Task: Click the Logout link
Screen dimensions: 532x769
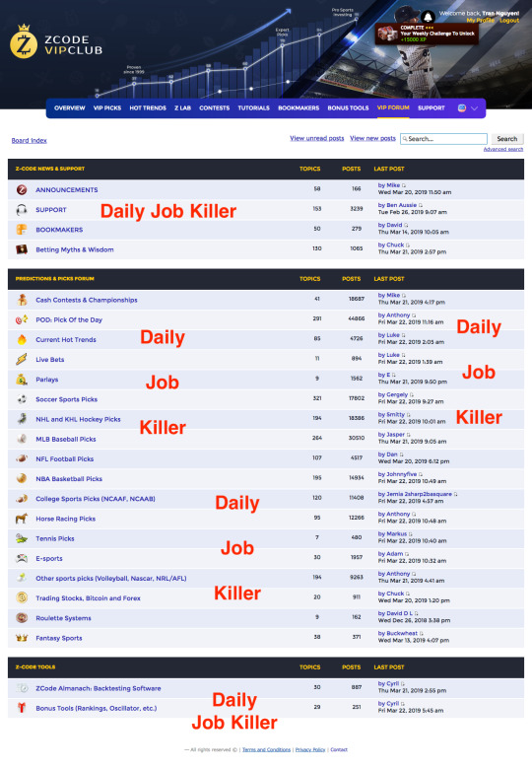Action: click(x=509, y=20)
